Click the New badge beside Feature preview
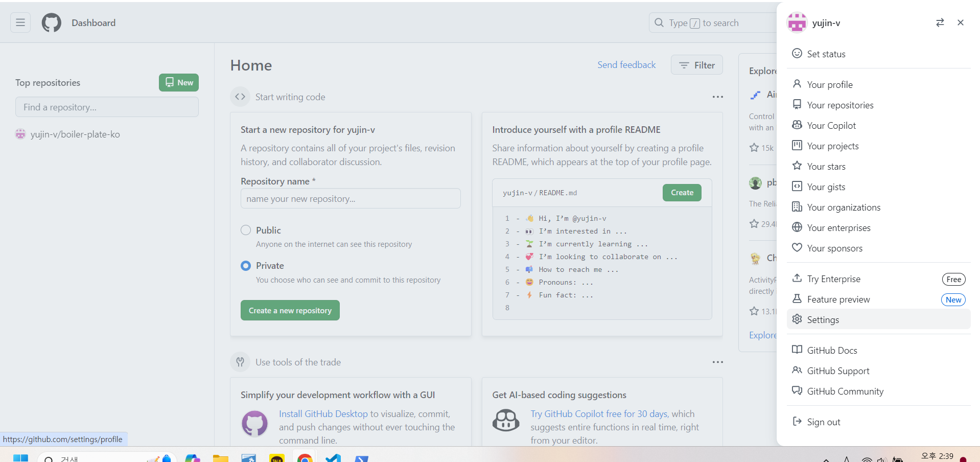Screen dimensions: 980x462 point(953,299)
